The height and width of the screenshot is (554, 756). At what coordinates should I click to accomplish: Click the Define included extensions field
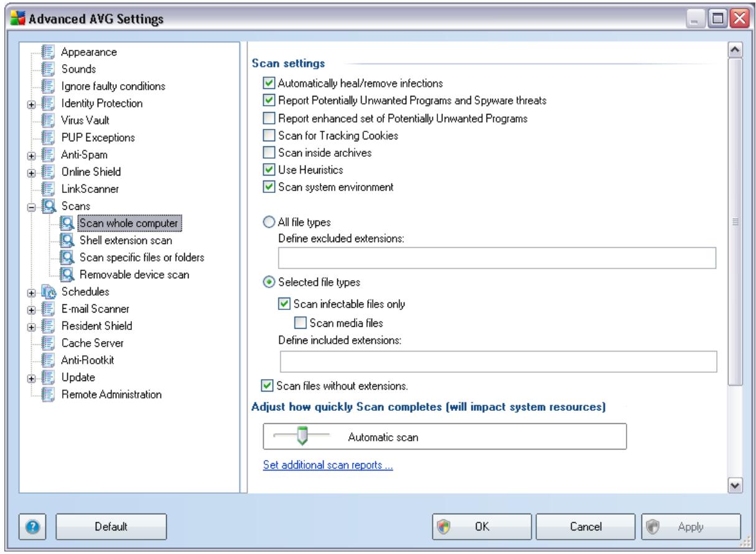(498, 362)
